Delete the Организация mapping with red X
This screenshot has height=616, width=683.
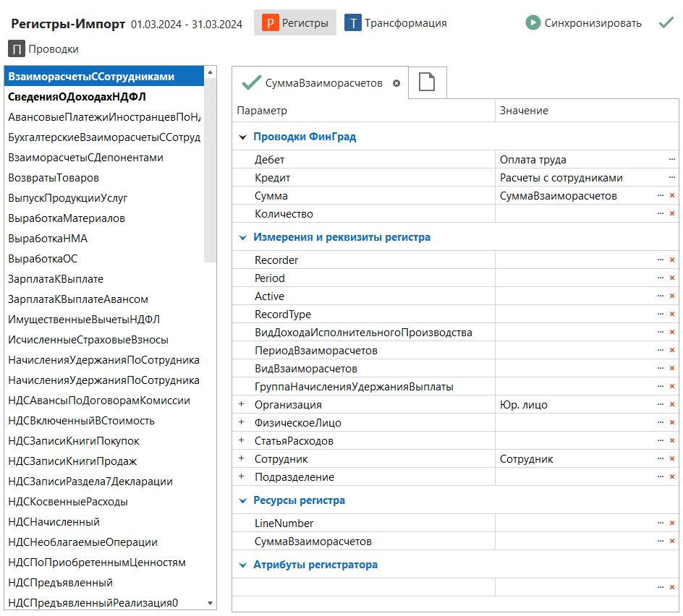click(672, 405)
